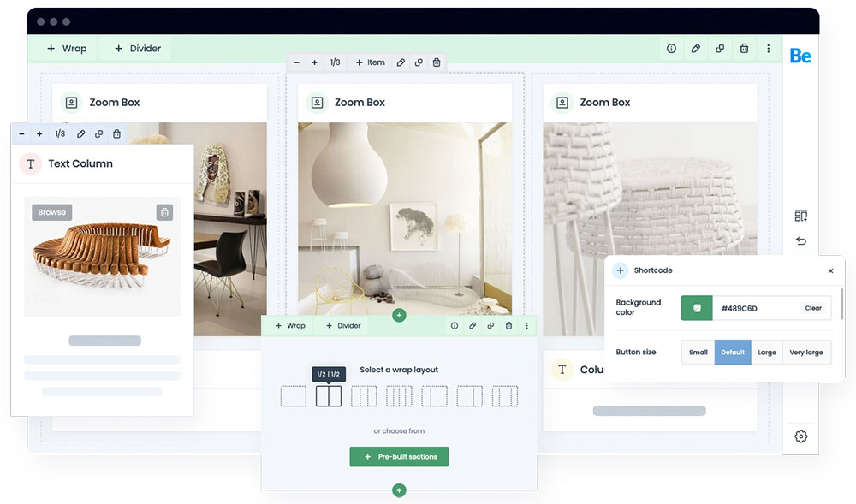
Task: Choose the Large button size option
Action: pyautogui.click(x=767, y=353)
